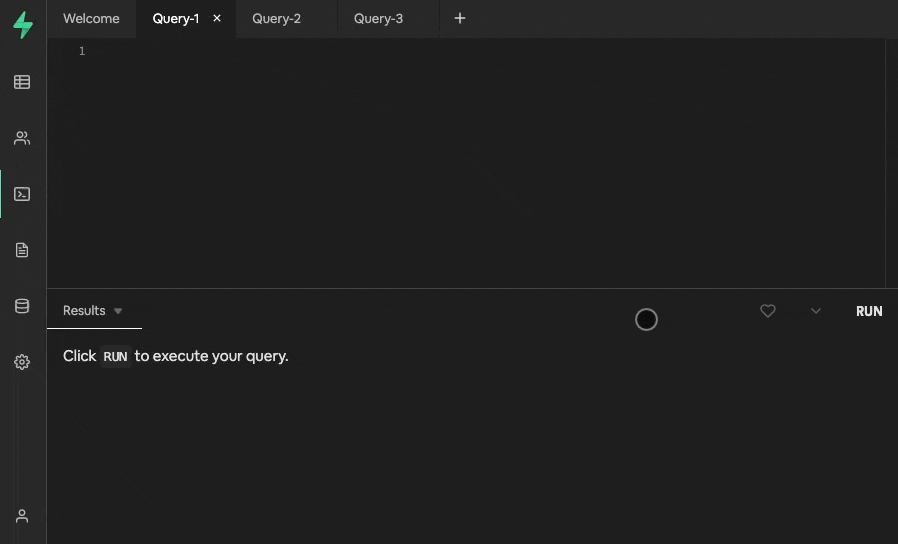Expand the chevron beside RUN

coord(816,311)
